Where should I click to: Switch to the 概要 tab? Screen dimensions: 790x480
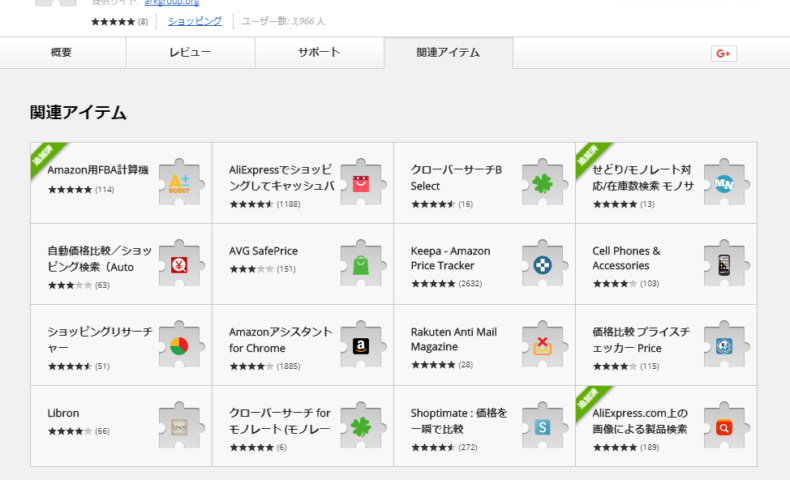pos(61,52)
